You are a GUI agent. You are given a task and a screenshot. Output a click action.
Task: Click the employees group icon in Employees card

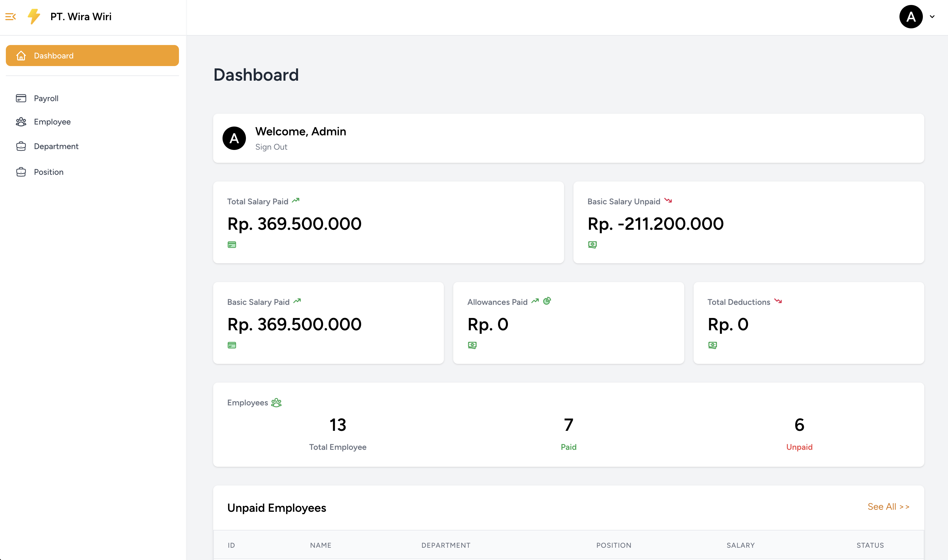pos(277,402)
